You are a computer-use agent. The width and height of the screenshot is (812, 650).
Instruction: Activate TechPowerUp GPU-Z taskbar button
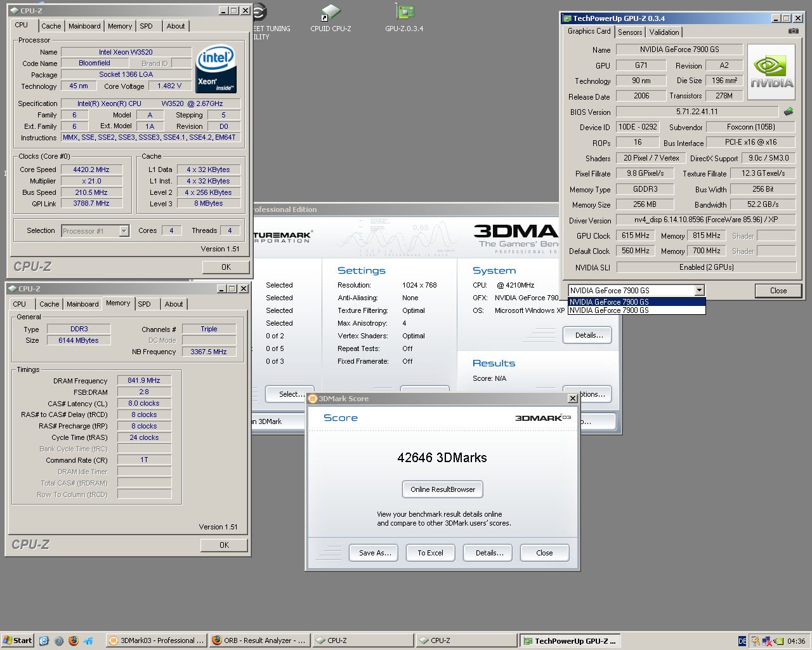(x=570, y=640)
